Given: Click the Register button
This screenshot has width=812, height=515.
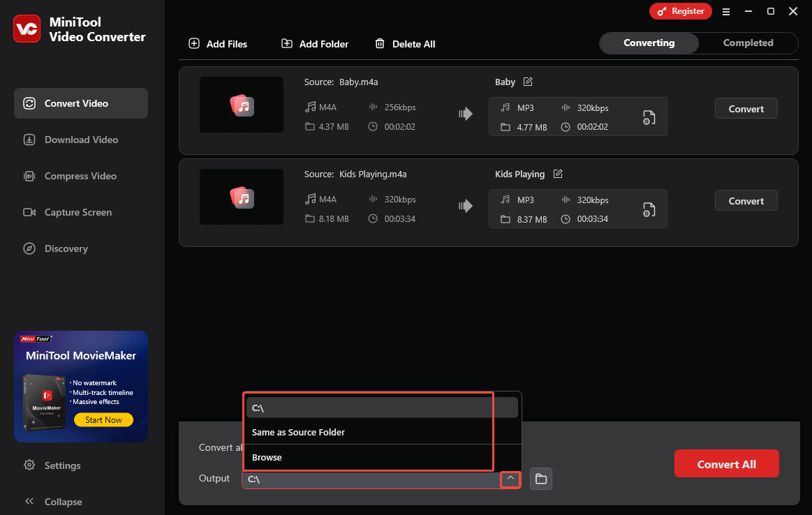Looking at the screenshot, I should [681, 11].
